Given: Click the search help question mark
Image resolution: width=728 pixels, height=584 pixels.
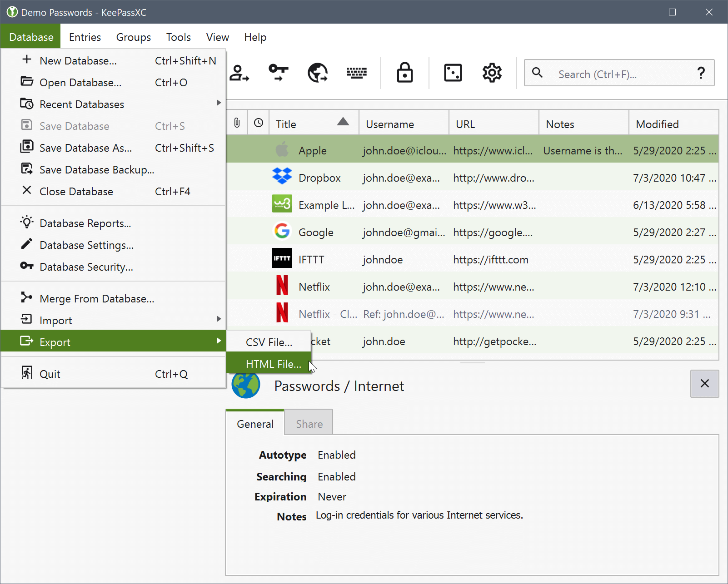Looking at the screenshot, I should coord(701,73).
